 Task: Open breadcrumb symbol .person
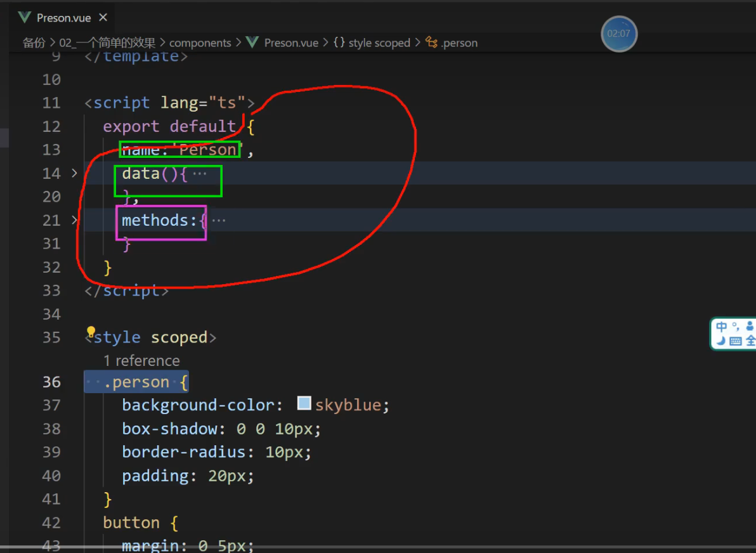(459, 43)
